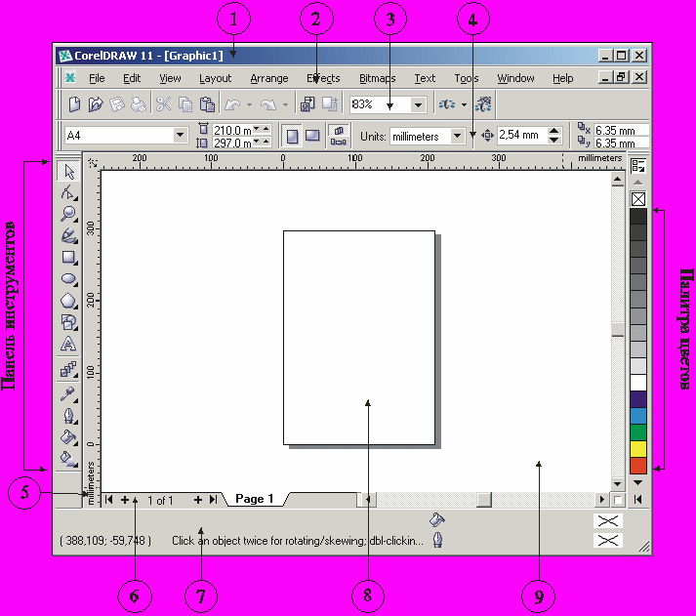This screenshot has width=696, height=616.
Task: Select the Rectangle tool
Action: pos(68,257)
